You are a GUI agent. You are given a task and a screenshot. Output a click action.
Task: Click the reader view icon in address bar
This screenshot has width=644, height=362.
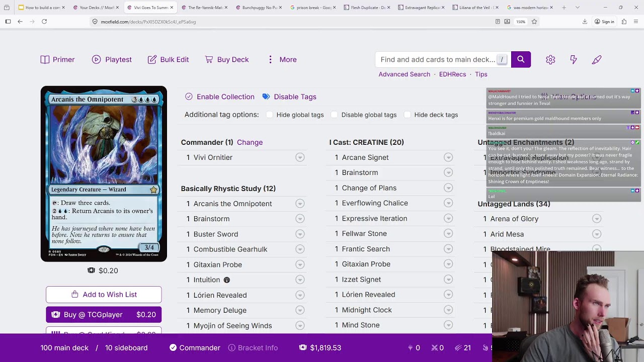point(498,22)
